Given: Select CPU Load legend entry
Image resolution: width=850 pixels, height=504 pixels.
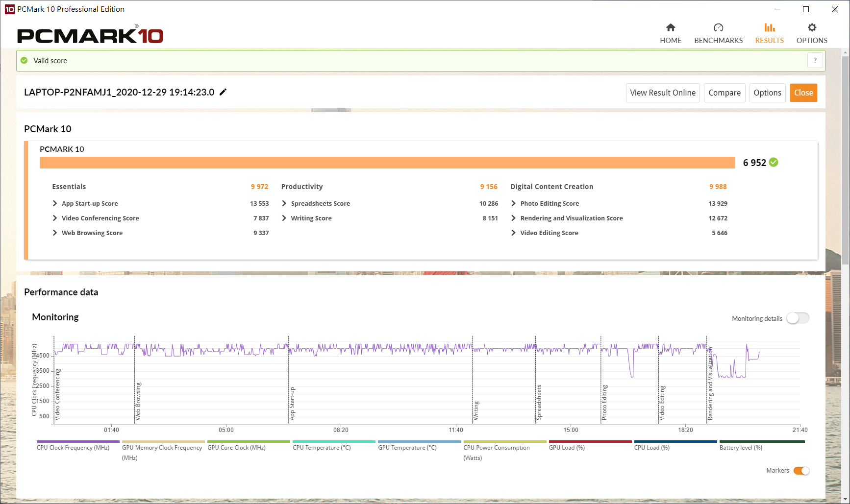Looking at the screenshot, I should coord(675,445).
